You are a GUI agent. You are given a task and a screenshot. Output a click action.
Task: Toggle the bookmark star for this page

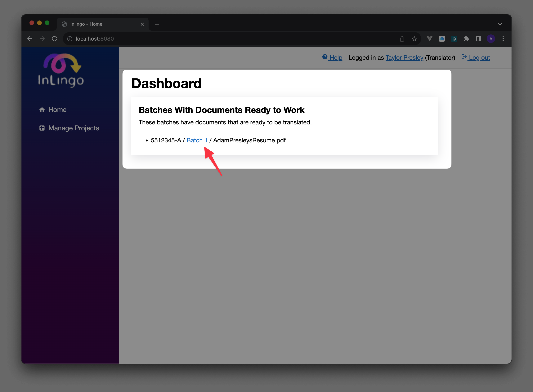click(414, 38)
